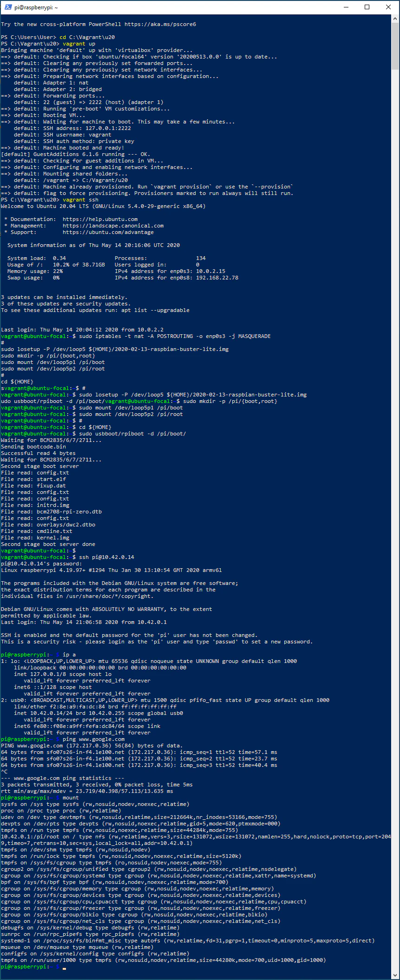The height and width of the screenshot is (980, 400).
Task: Click the scrollbar down arrow
Action: point(395,975)
